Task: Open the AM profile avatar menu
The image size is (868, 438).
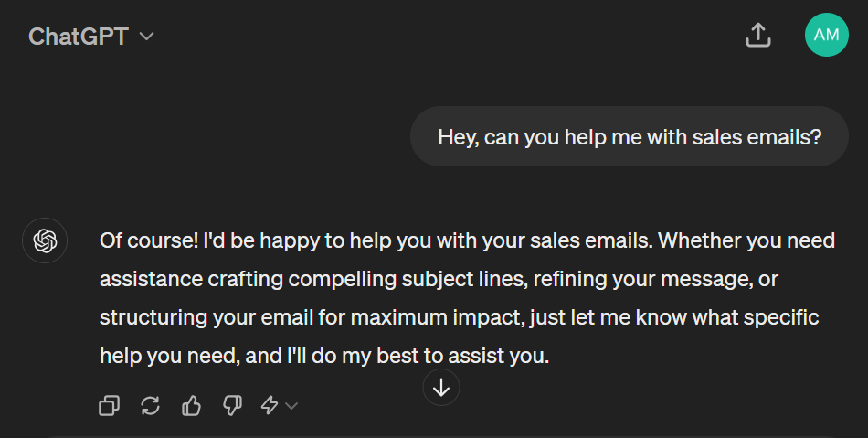Action: 826,35
